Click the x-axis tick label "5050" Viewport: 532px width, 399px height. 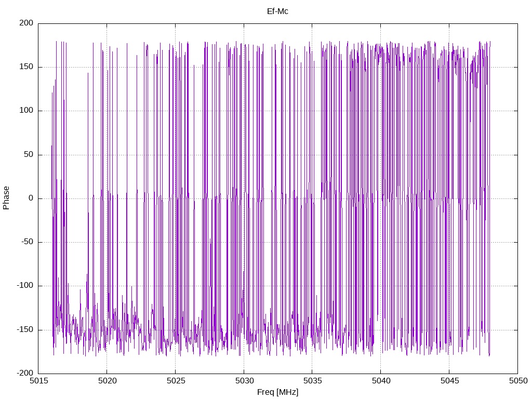tap(518, 381)
